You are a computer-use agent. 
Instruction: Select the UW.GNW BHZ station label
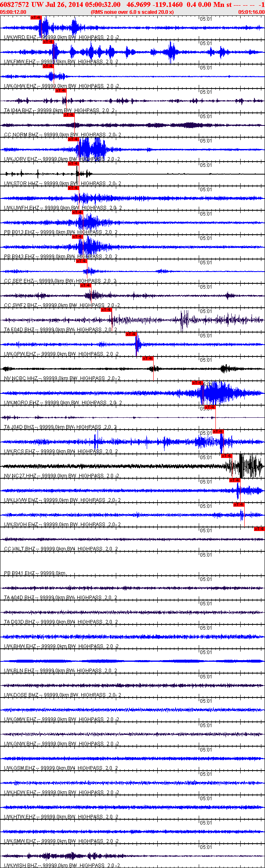point(61,743)
